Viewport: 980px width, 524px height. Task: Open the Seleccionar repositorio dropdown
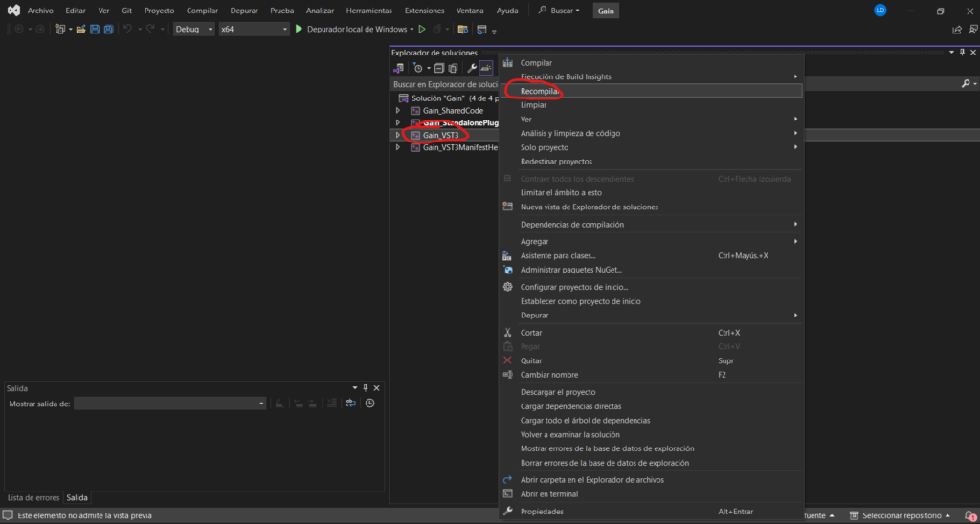(900, 516)
